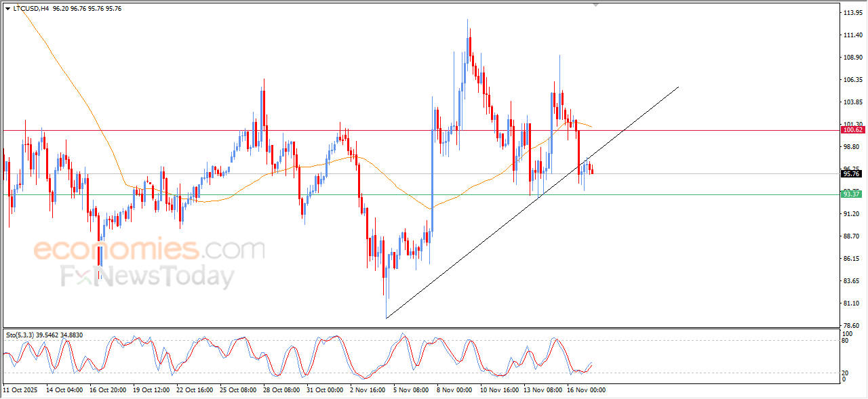Click the 83.65 price axis label
This screenshot has height=399, width=868.
[x=852, y=281]
